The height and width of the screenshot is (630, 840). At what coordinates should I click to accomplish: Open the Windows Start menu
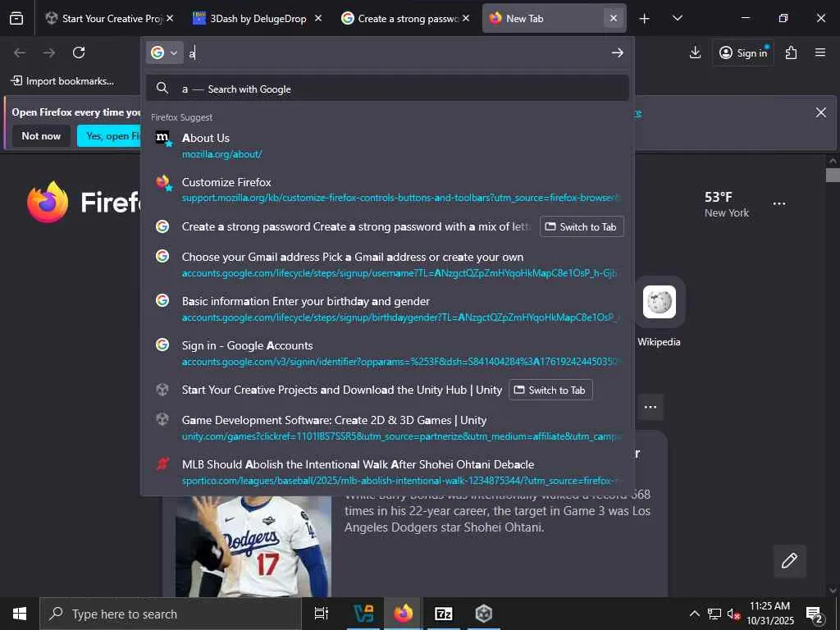[x=20, y=614]
